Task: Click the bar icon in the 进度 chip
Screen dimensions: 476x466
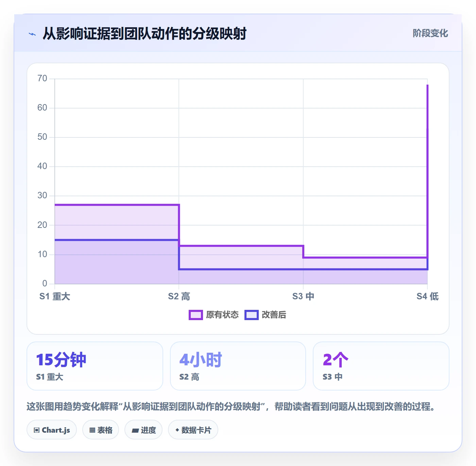Action: coord(135,431)
